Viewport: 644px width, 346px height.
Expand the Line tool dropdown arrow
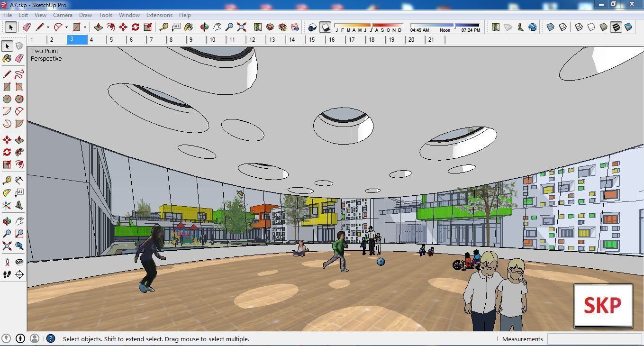(48, 27)
